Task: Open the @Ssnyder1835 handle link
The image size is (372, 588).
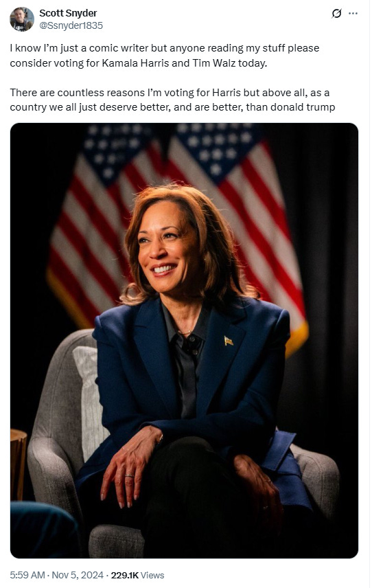Action: tap(71, 25)
